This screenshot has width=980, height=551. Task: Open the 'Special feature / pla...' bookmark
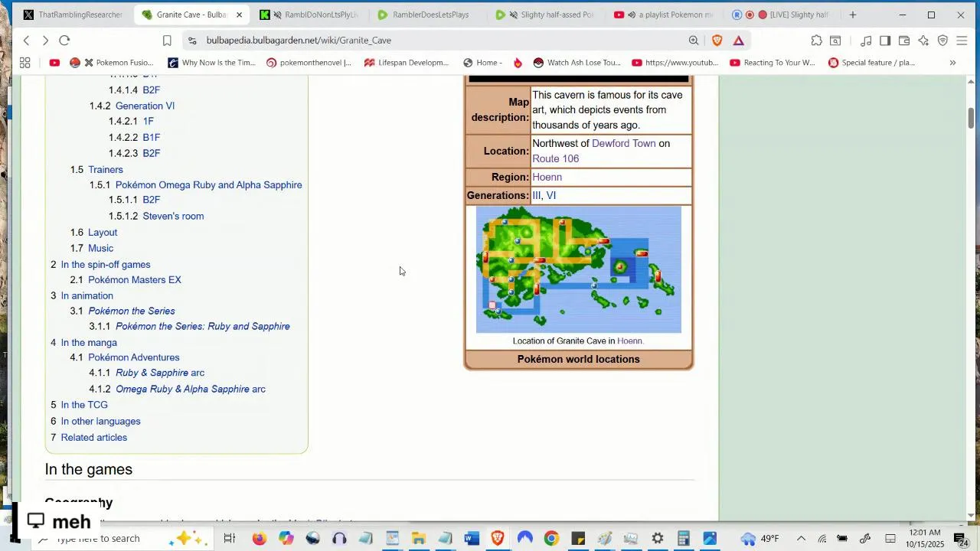click(x=871, y=63)
